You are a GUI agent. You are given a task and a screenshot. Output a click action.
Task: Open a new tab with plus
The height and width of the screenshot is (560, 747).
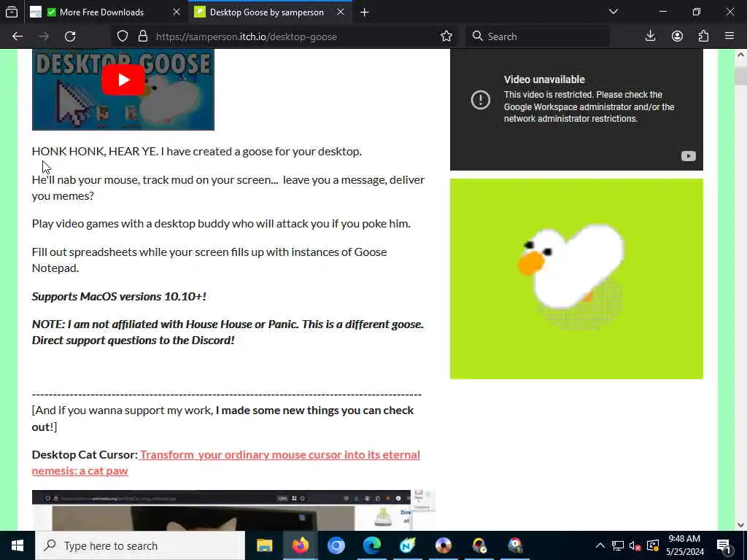point(365,12)
